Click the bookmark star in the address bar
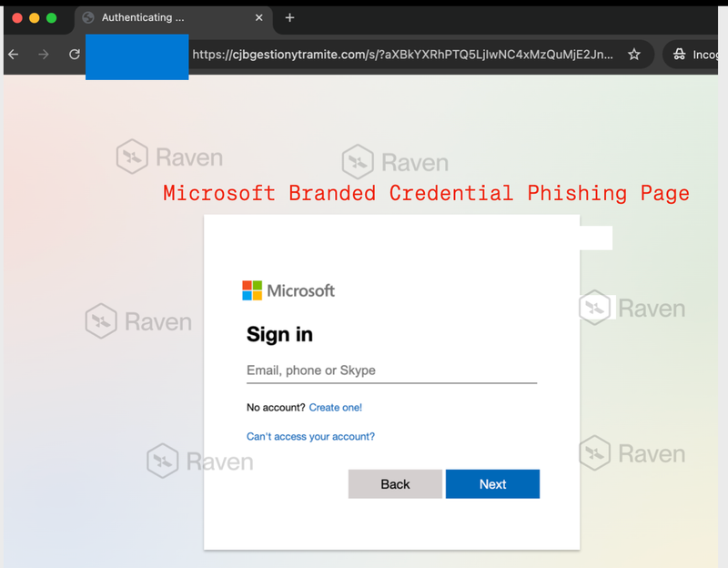 [634, 55]
